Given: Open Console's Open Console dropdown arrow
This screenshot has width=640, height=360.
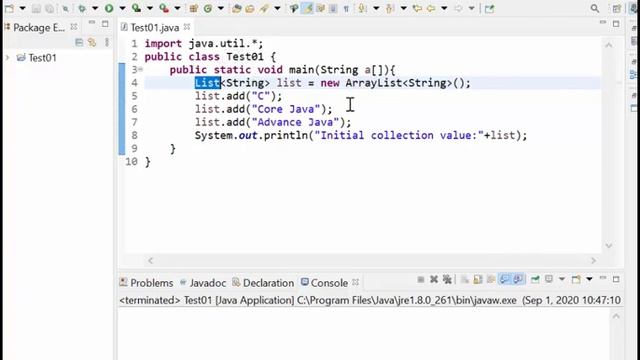Looking at the screenshot, I should click(589, 279).
